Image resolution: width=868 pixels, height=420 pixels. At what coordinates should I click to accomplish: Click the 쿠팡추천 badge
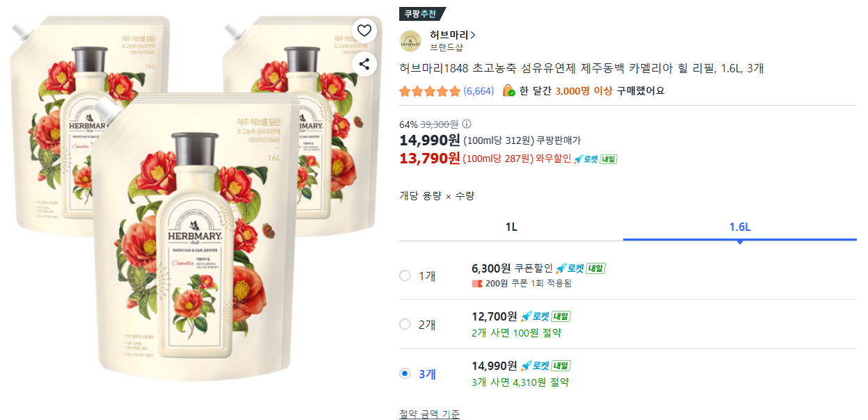point(421,13)
